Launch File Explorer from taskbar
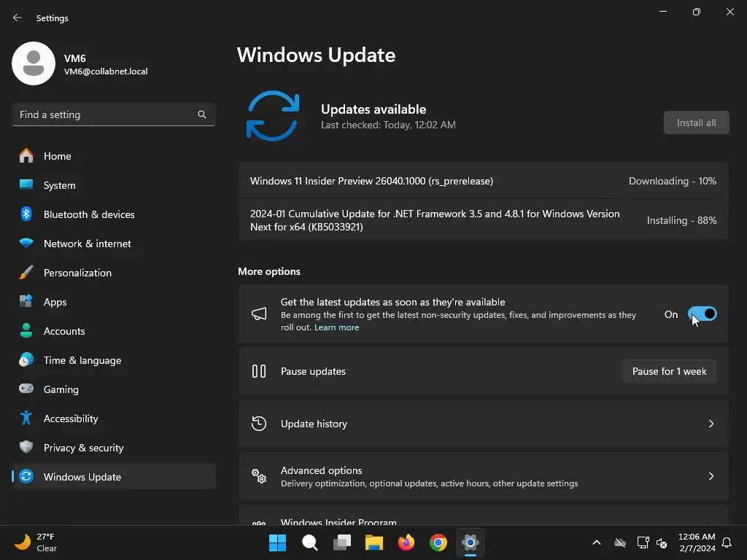The image size is (747, 560). coord(374,542)
